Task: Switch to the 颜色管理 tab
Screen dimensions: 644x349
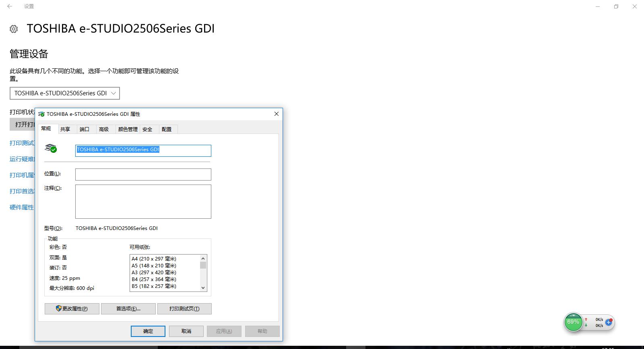Action: click(128, 129)
